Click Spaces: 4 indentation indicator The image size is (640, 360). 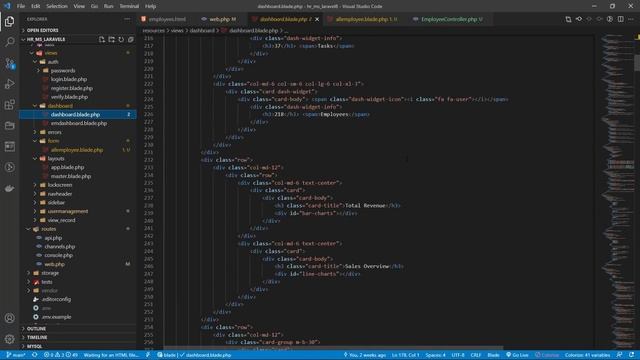436,355
